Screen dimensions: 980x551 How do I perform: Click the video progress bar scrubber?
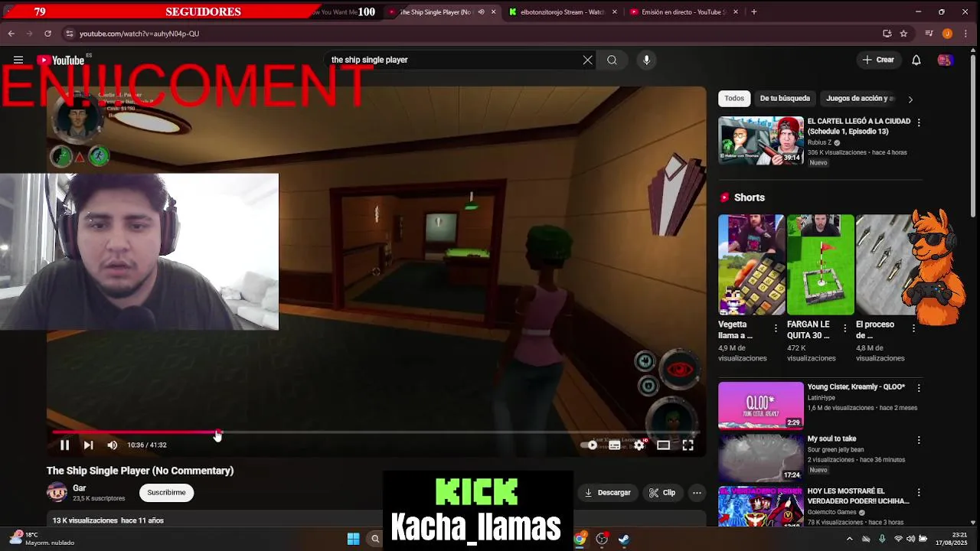click(x=218, y=432)
